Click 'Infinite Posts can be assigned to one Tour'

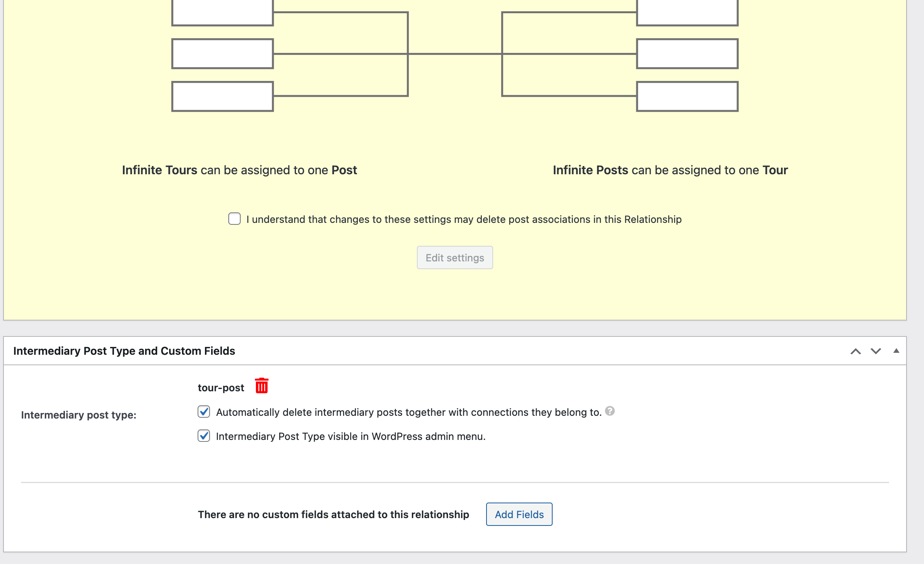click(670, 170)
